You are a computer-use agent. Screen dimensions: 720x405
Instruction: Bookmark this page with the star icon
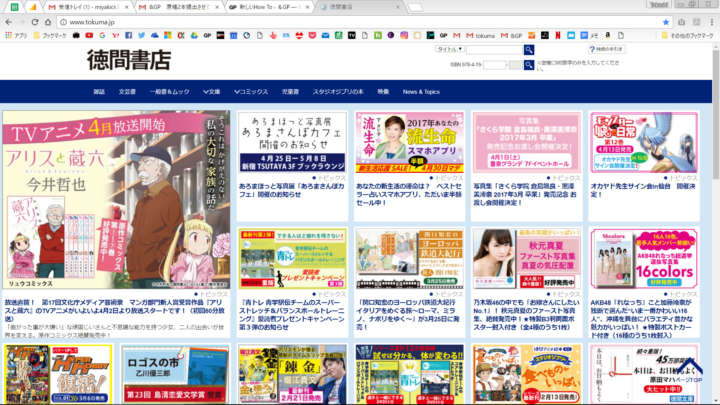click(666, 22)
